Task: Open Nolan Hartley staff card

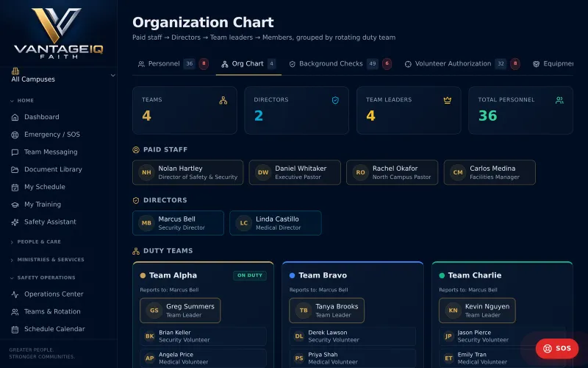Action: tap(188, 172)
